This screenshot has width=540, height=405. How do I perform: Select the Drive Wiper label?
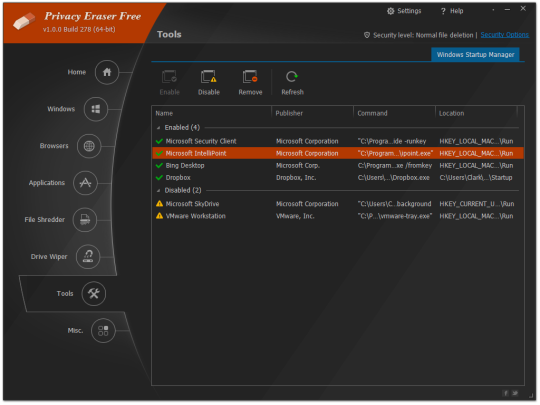tap(49, 257)
